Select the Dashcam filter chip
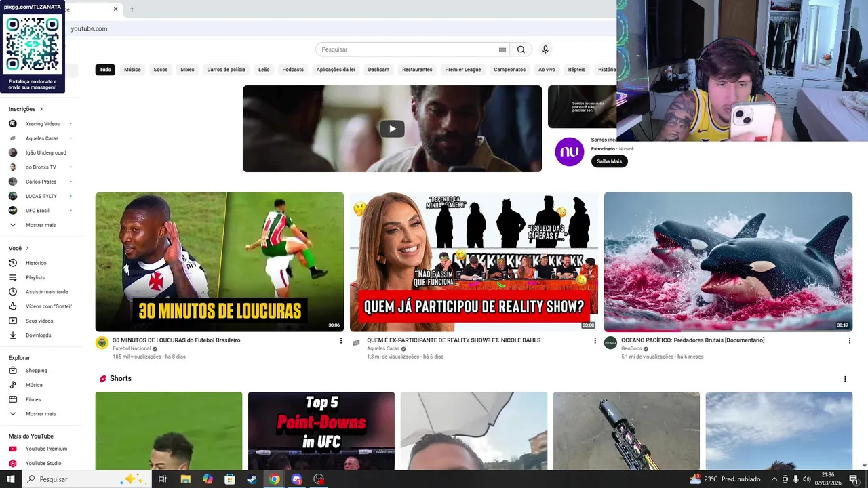 click(x=378, y=70)
